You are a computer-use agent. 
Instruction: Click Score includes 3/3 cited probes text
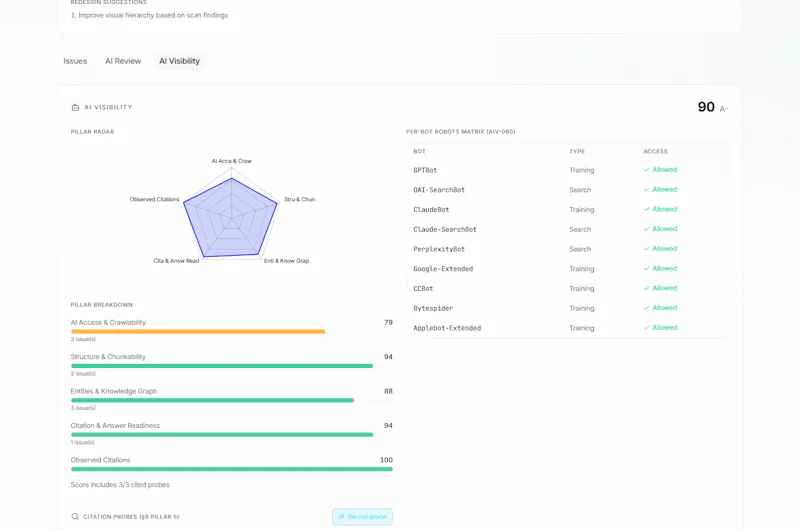[120, 485]
